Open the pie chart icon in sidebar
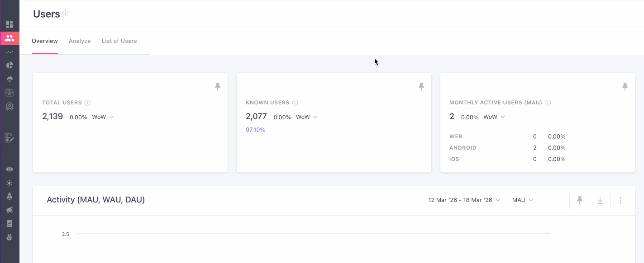644x263 pixels. point(10,65)
